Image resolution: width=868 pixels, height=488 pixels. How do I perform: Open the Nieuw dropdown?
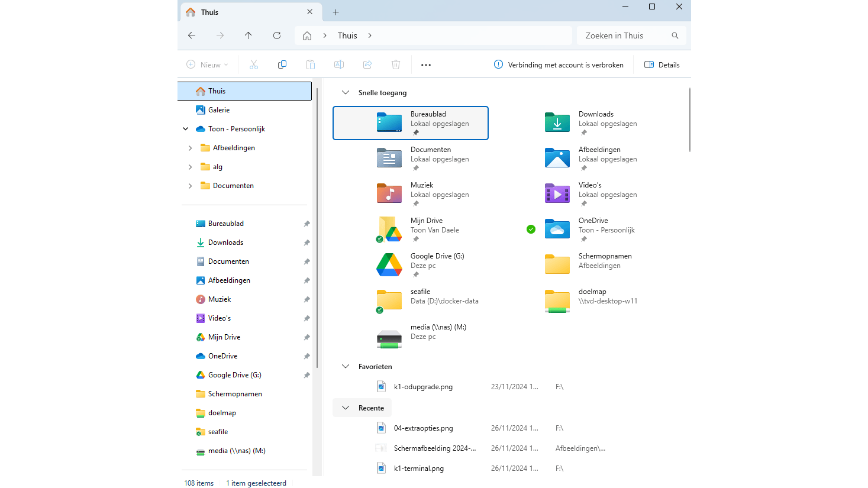point(207,64)
